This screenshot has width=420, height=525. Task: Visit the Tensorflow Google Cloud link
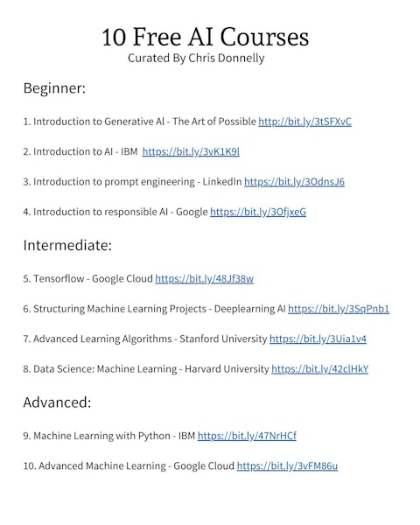pyautogui.click(x=204, y=278)
